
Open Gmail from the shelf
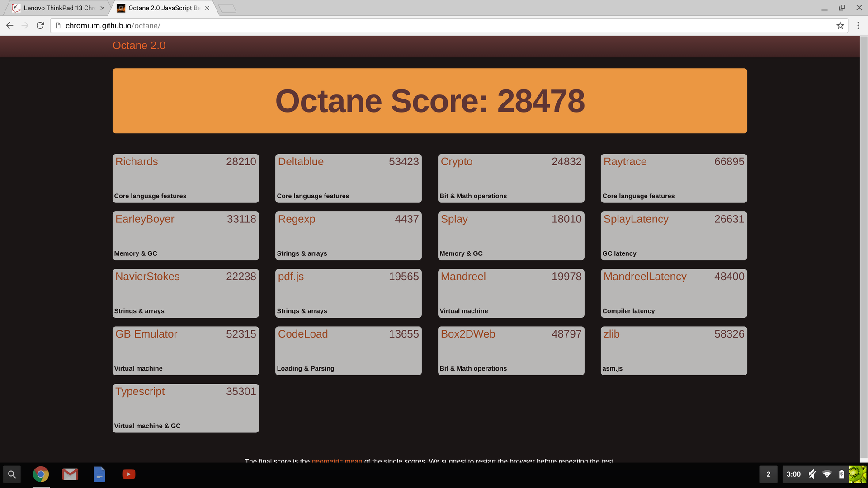pyautogui.click(x=70, y=474)
